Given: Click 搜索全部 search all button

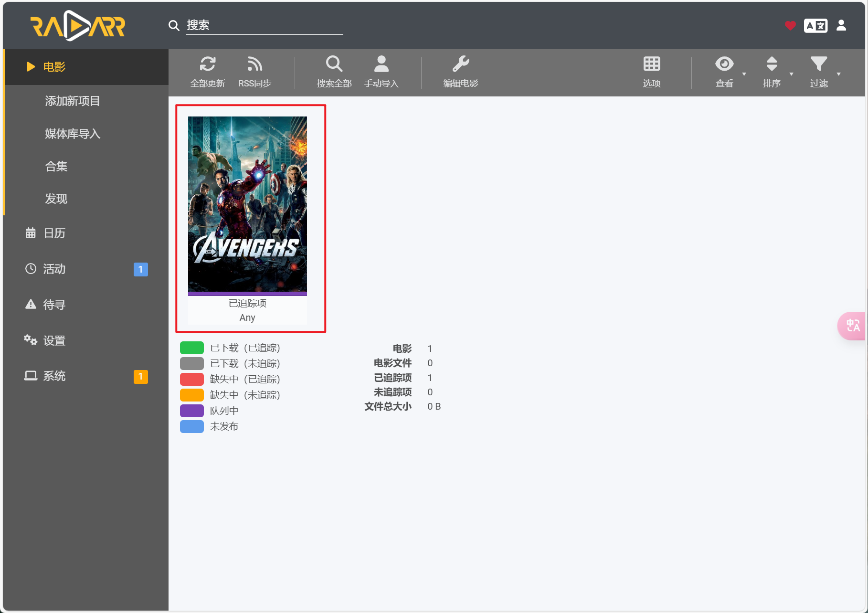Looking at the screenshot, I should click(x=334, y=72).
